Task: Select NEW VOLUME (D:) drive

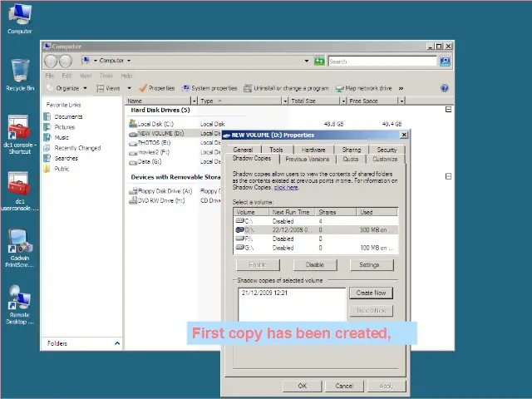Action: click(156, 133)
